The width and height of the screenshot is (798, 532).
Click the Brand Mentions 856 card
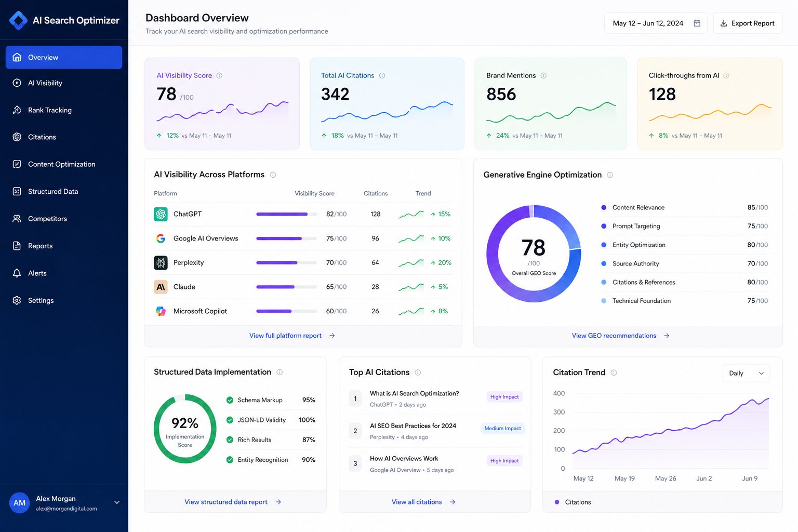point(551,104)
